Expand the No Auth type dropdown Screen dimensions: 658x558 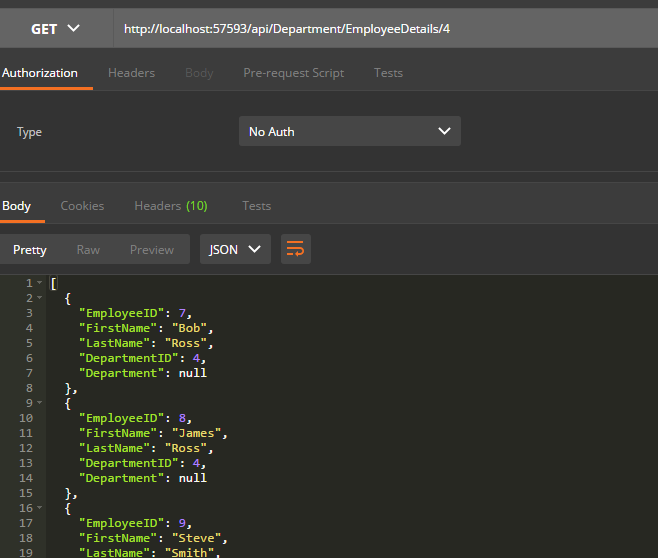tap(349, 132)
